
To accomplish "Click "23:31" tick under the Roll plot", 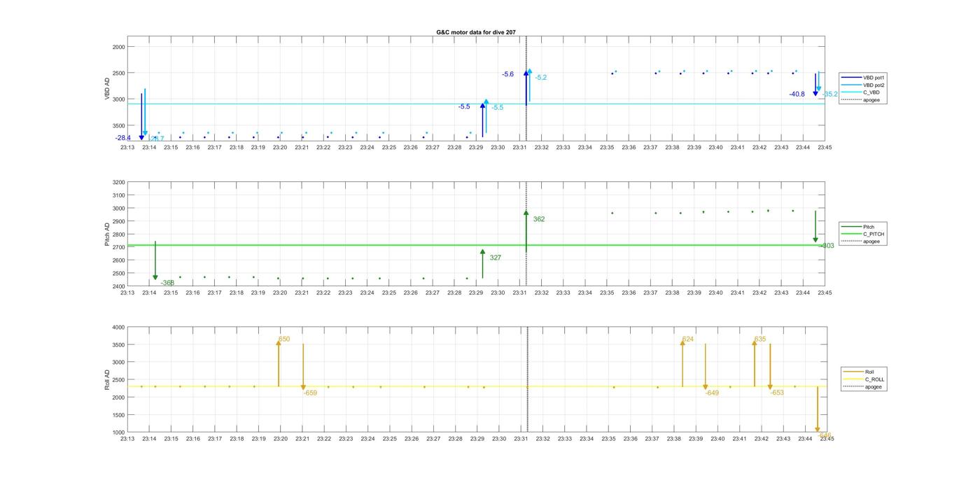I will tap(521, 439).
